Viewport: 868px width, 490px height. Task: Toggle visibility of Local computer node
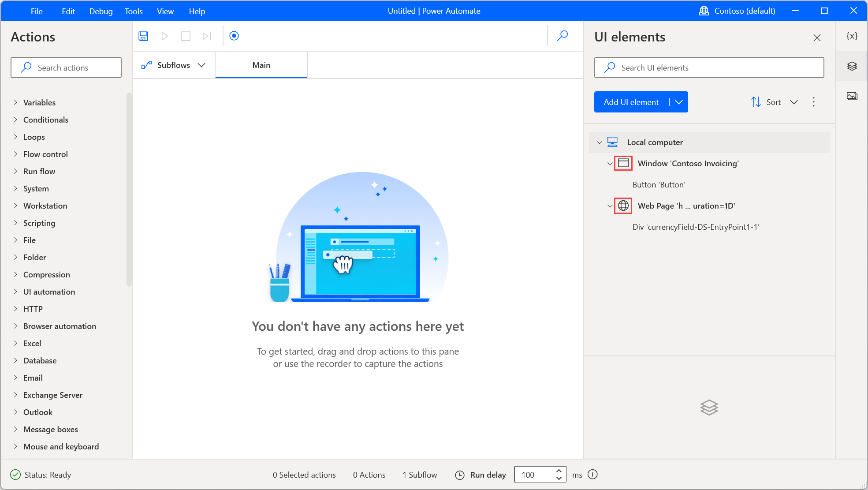600,142
